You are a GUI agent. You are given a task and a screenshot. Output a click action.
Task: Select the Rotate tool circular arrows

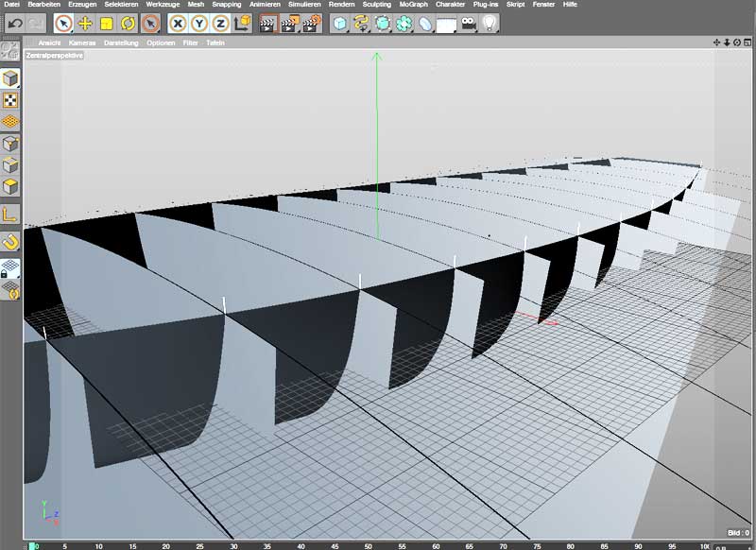pos(128,23)
